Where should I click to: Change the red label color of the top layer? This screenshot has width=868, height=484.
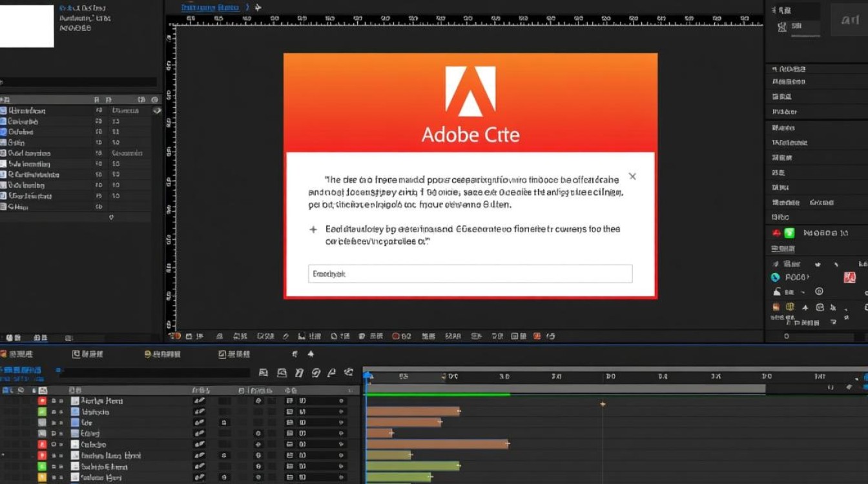42,401
